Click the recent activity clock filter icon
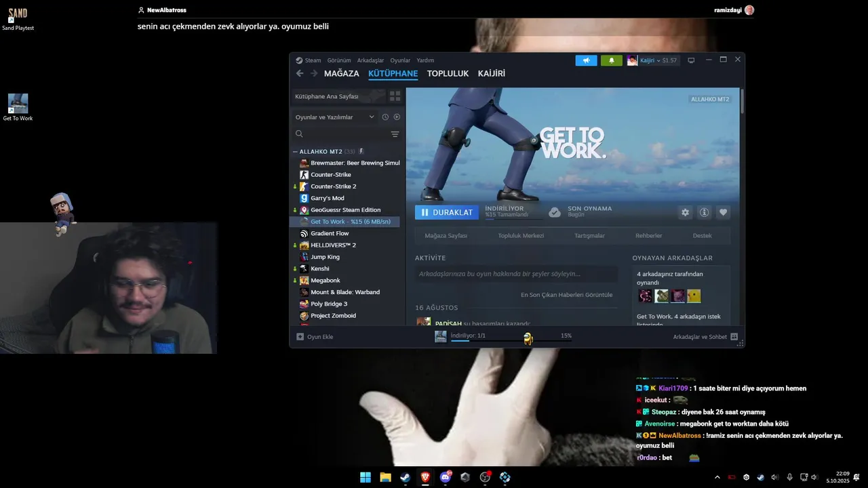This screenshot has width=868, height=488. [x=385, y=117]
